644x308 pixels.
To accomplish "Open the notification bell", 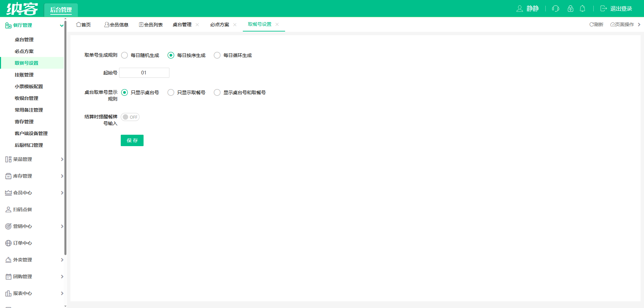I will coord(583,9).
